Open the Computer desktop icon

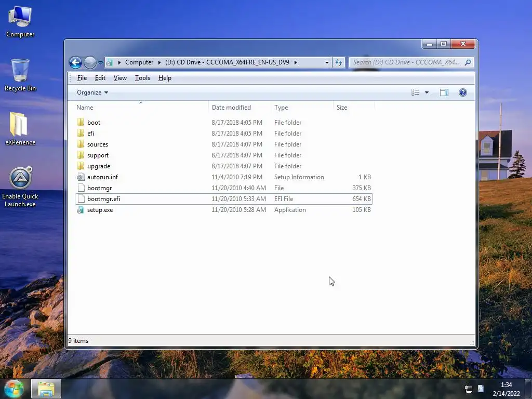click(x=20, y=21)
